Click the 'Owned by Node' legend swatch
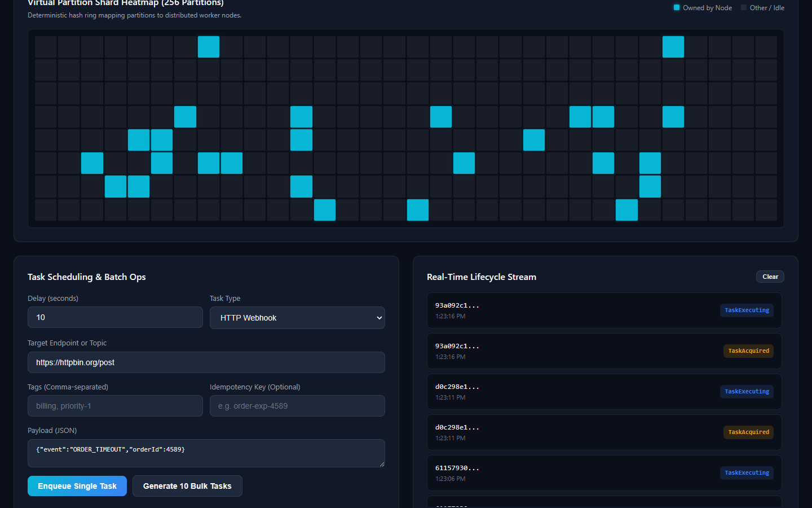The width and height of the screenshot is (812, 508). (x=677, y=7)
